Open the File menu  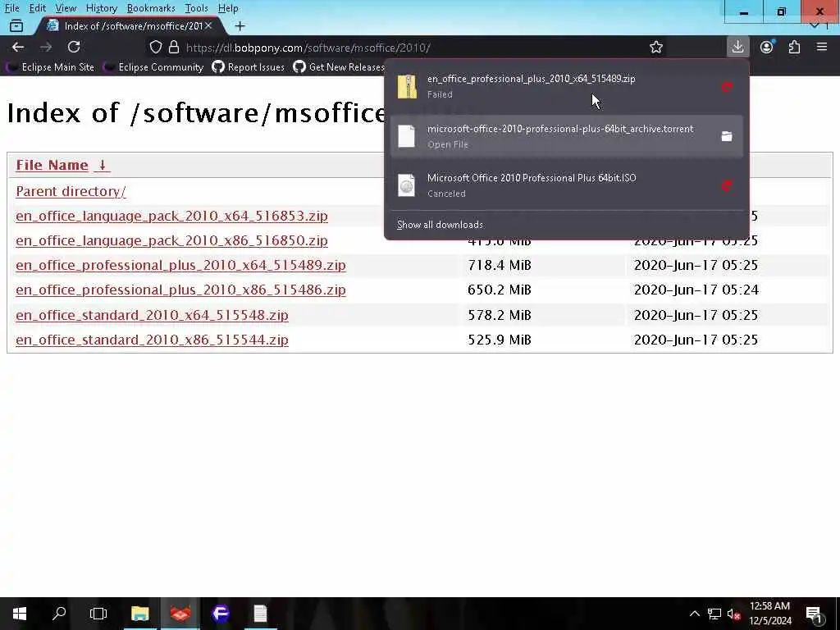point(11,8)
